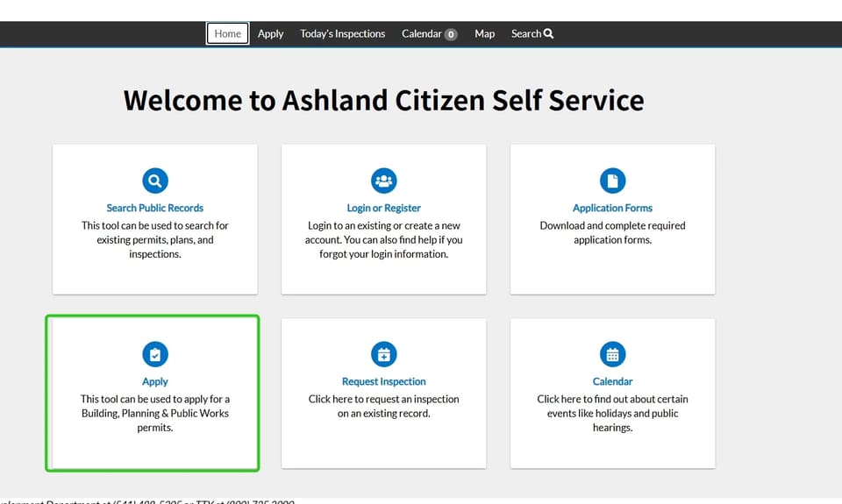
Task: Click the Calendar count badge in navbar
Action: click(x=451, y=34)
